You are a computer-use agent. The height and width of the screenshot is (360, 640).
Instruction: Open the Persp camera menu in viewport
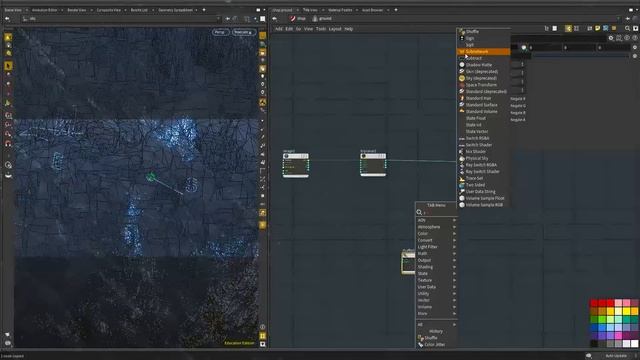point(220,32)
